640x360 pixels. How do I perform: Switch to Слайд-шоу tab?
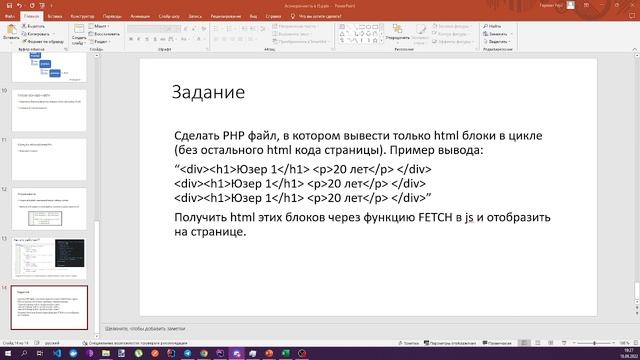(x=169, y=16)
